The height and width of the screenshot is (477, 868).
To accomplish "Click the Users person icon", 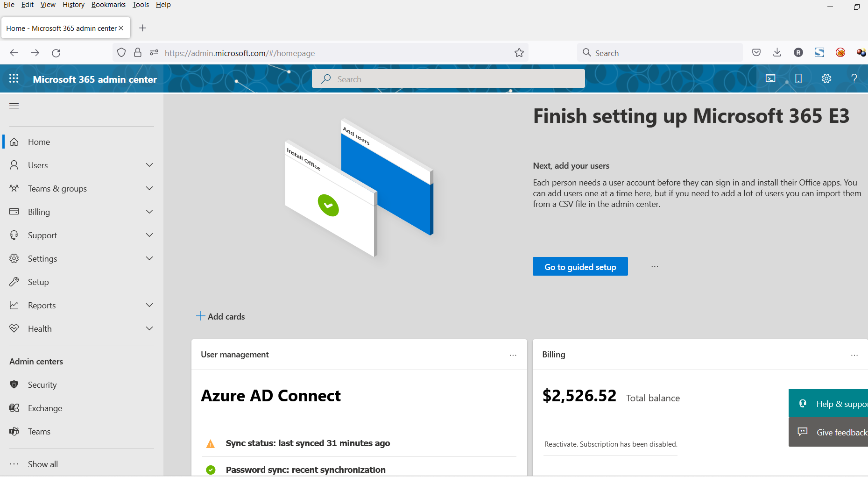I will coord(14,165).
